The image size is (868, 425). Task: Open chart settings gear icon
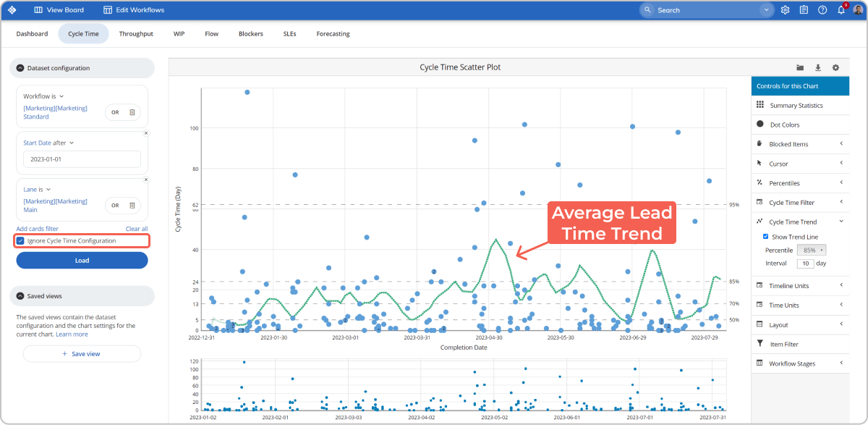pos(835,67)
